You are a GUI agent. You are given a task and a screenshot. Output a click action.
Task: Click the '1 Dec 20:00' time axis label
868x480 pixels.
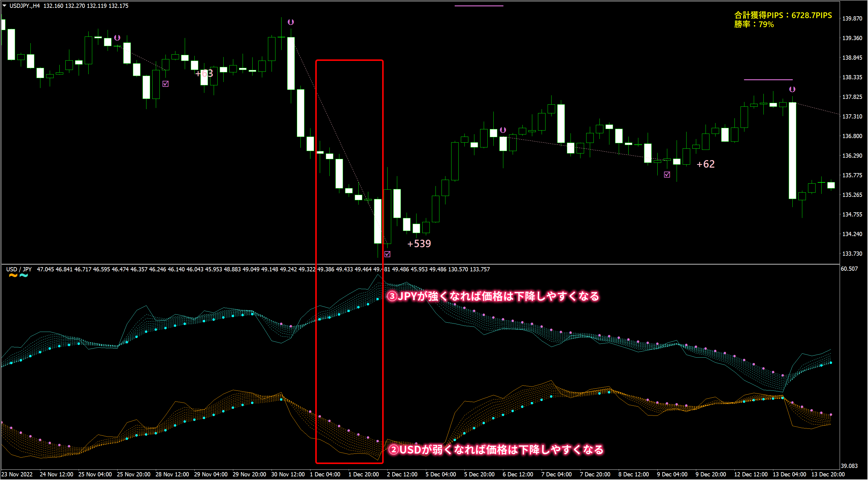[x=363, y=474]
